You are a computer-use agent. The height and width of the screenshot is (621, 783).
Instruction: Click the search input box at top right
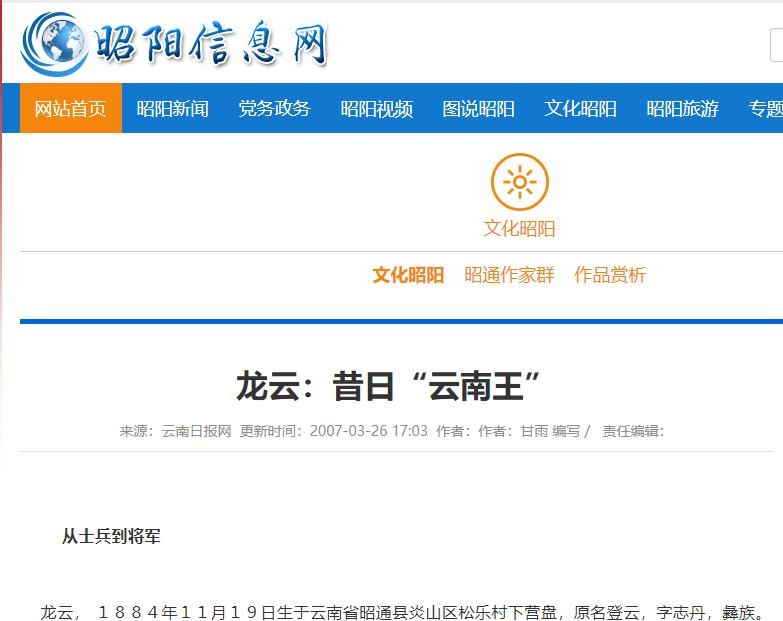777,45
